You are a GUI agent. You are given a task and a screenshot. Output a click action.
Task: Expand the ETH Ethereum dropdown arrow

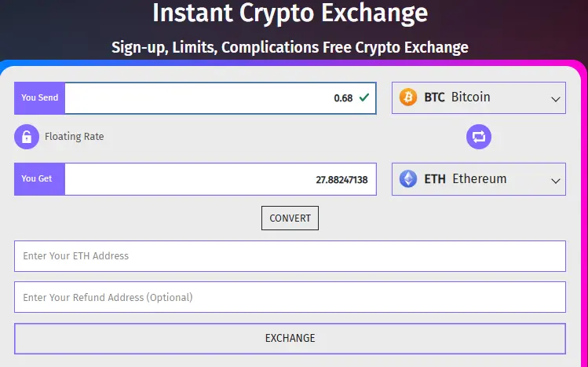click(x=555, y=181)
